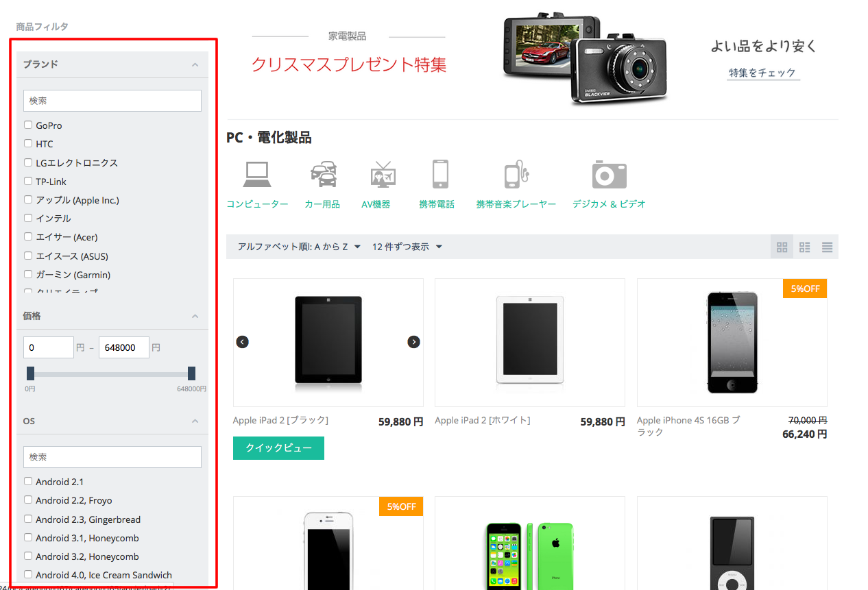Check the インテル brand filter
Viewport: 868px width, 590px height.
[x=28, y=218]
